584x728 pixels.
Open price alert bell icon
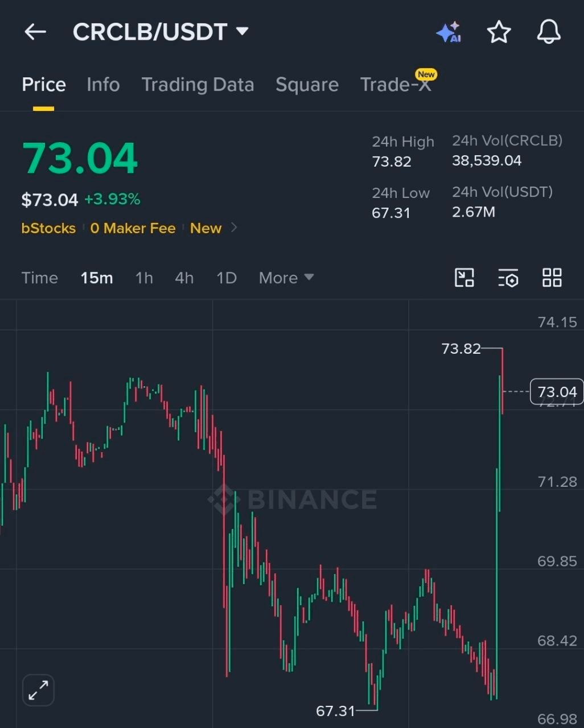click(549, 32)
